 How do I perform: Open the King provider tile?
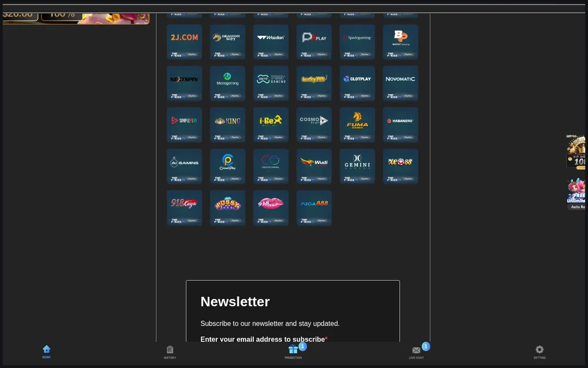click(x=227, y=125)
